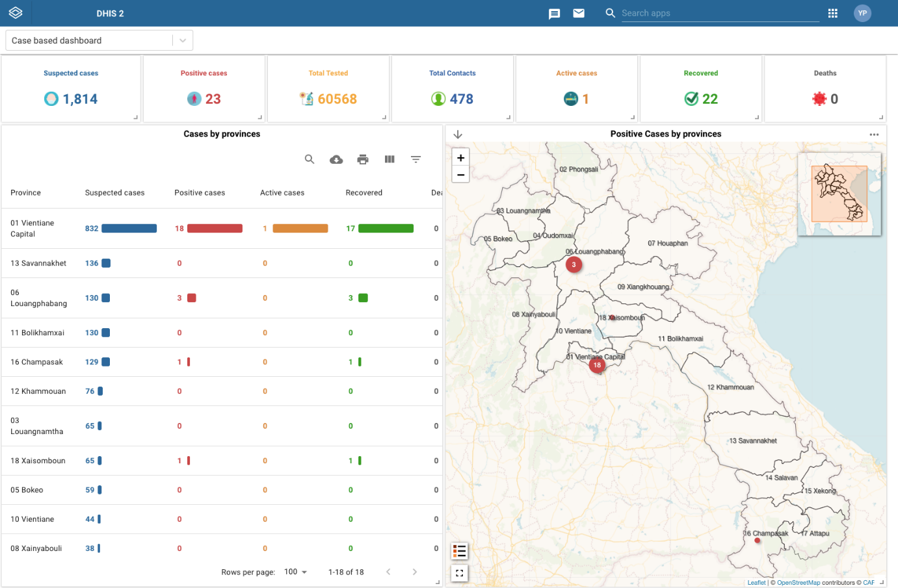This screenshot has height=588, width=898.
Task: Sort by Recovered column header
Action: (x=363, y=193)
